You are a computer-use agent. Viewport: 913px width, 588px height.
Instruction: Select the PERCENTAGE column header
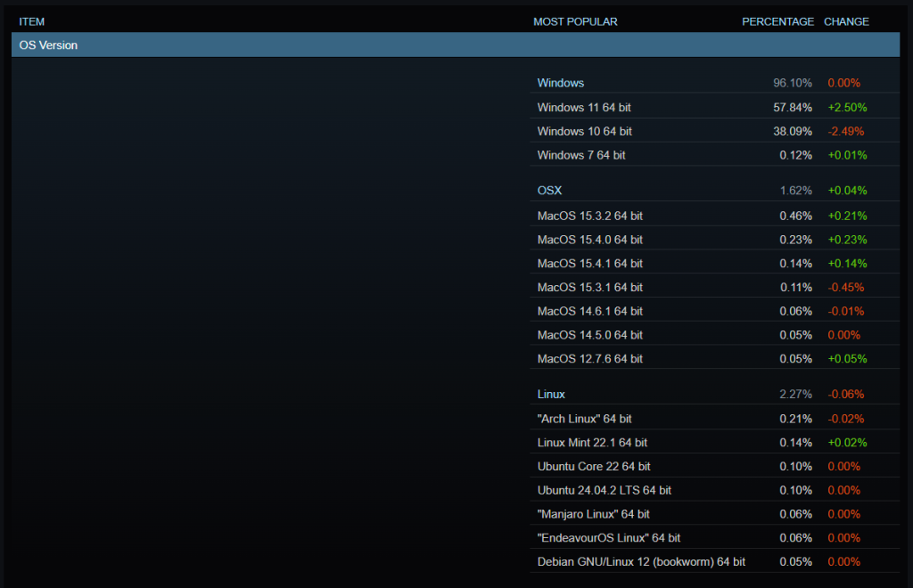tap(777, 21)
